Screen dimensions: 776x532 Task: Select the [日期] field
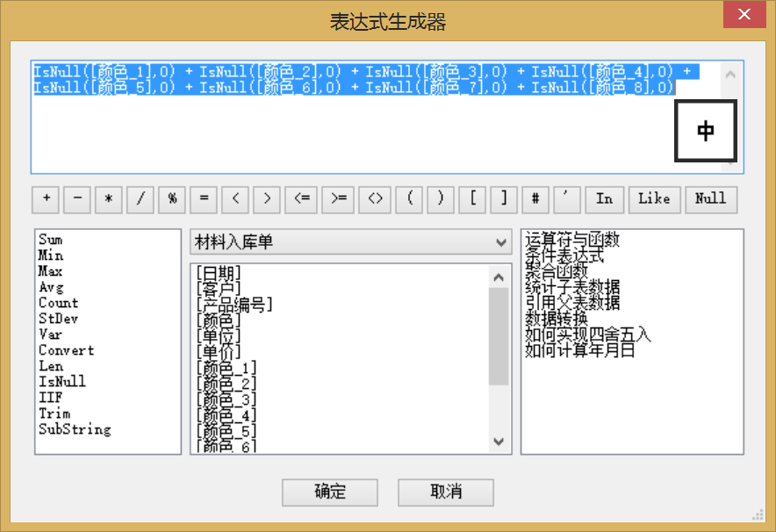pyautogui.click(x=219, y=273)
